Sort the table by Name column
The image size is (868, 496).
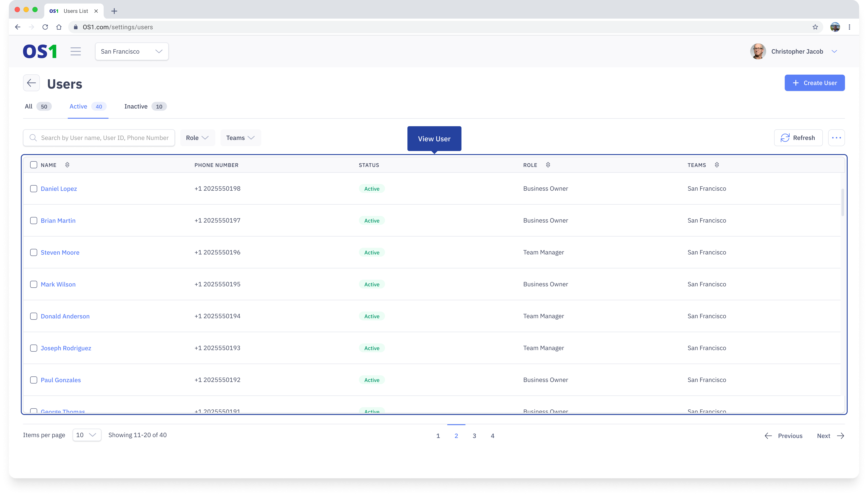click(67, 165)
